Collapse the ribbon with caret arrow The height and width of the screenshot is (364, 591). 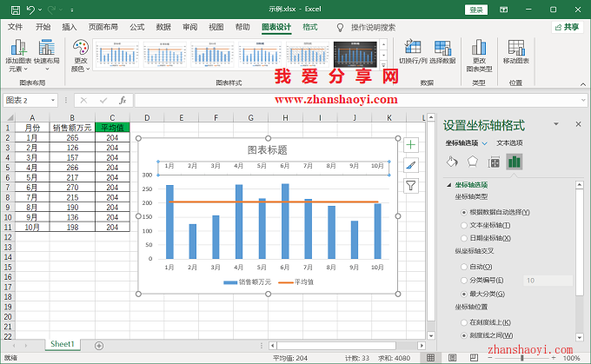(583, 84)
